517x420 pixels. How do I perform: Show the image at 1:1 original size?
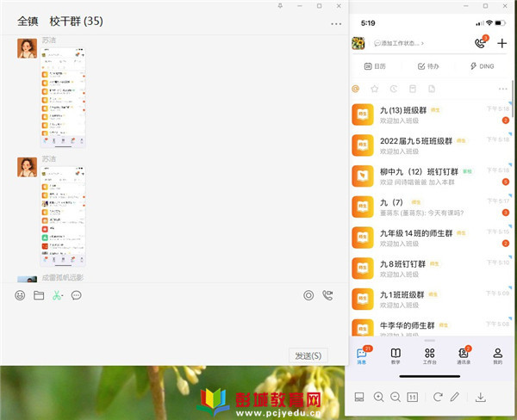[x=413, y=397]
